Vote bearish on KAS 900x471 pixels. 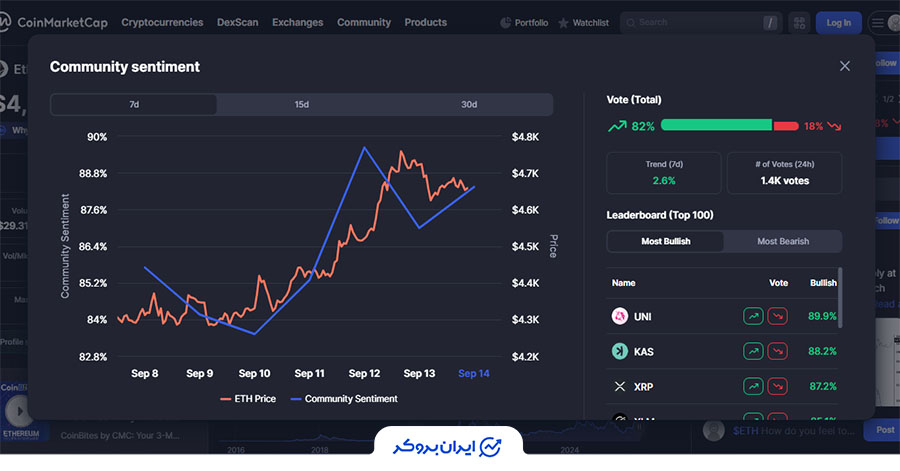click(776, 351)
